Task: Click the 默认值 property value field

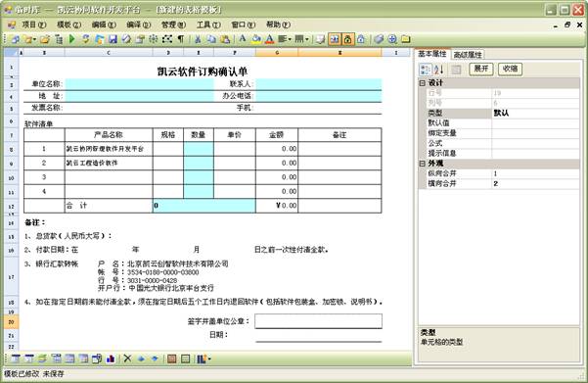Action: click(535, 122)
